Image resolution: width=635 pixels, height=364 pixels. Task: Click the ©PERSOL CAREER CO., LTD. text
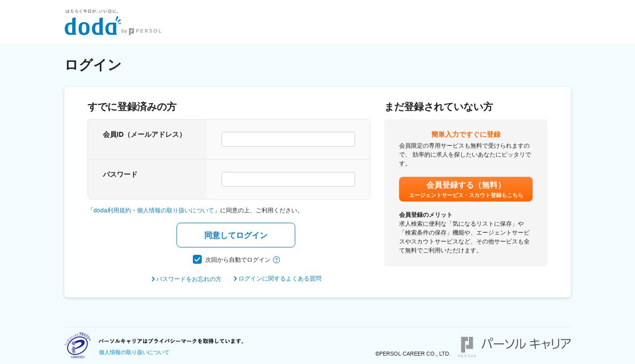click(x=413, y=354)
